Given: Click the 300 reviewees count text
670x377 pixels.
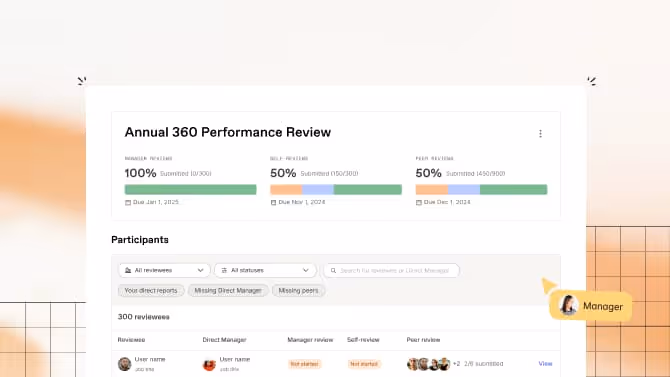Looking at the screenshot, I should pos(144,317).
